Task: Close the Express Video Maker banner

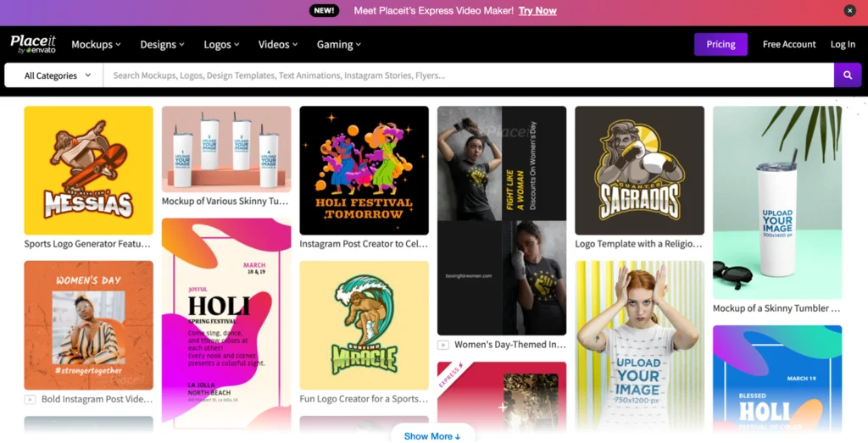Action: pos(849,11)
